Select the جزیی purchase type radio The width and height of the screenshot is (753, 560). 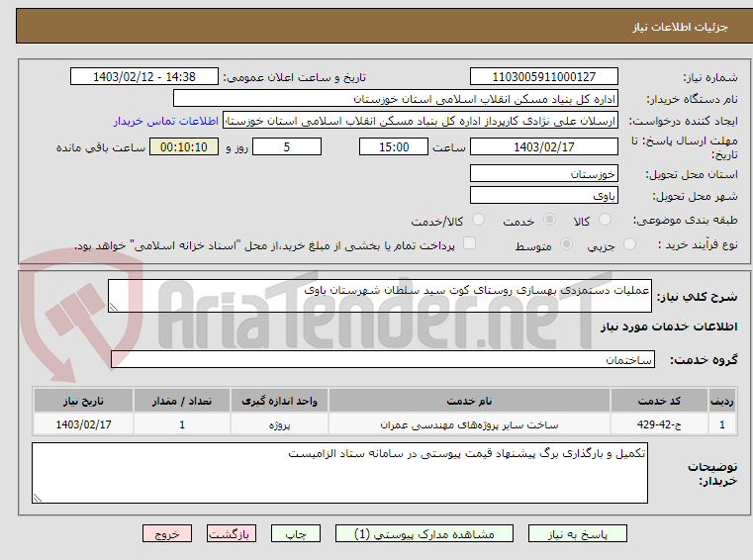[x=629, y=244]
